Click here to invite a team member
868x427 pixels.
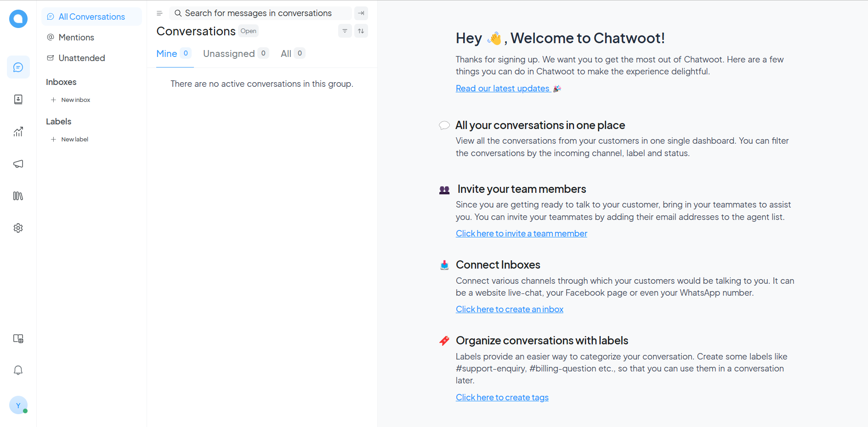pos(521,234)
